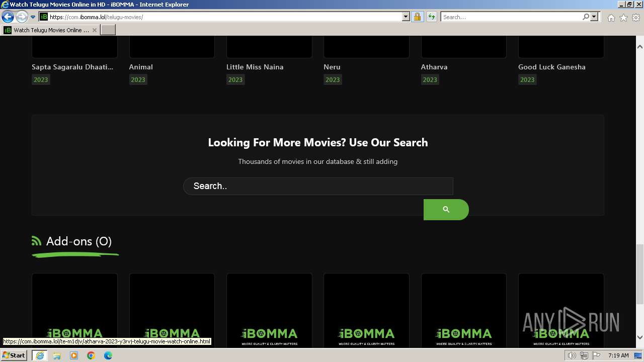The width and height of the screenshot is (644, 362).
Task: Click the Refresh page icon
Action: 432,17
